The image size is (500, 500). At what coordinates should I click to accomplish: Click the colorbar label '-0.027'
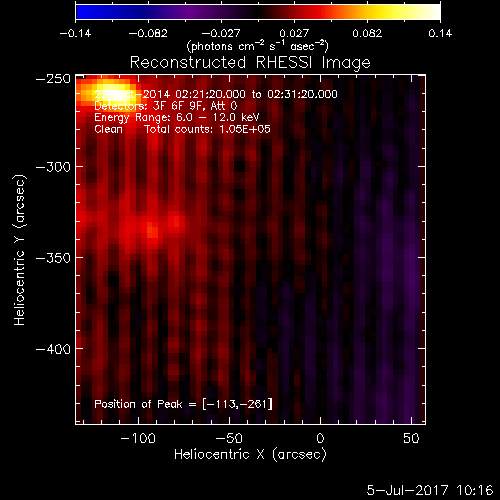[x=221, y=33]
